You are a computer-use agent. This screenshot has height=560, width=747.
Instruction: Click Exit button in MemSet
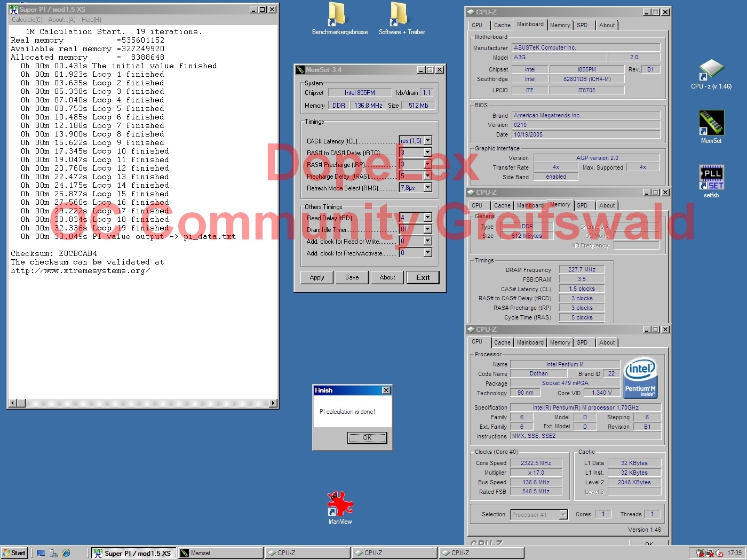pyautogui.click(x=423, y=277)
